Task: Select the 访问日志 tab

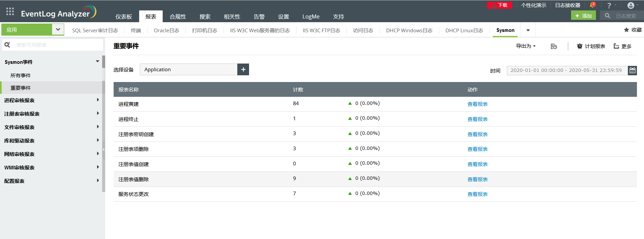Action: pos(363,30)
